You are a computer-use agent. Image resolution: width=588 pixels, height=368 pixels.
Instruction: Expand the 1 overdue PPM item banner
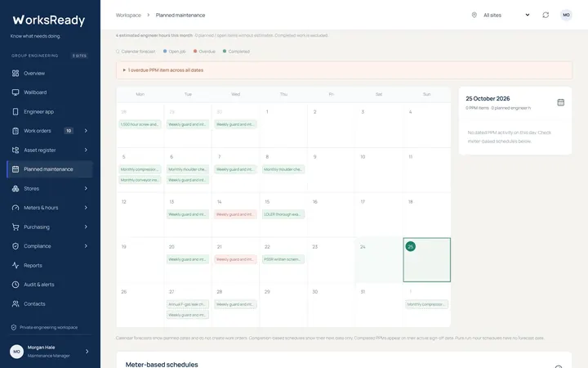pos(344,70)
